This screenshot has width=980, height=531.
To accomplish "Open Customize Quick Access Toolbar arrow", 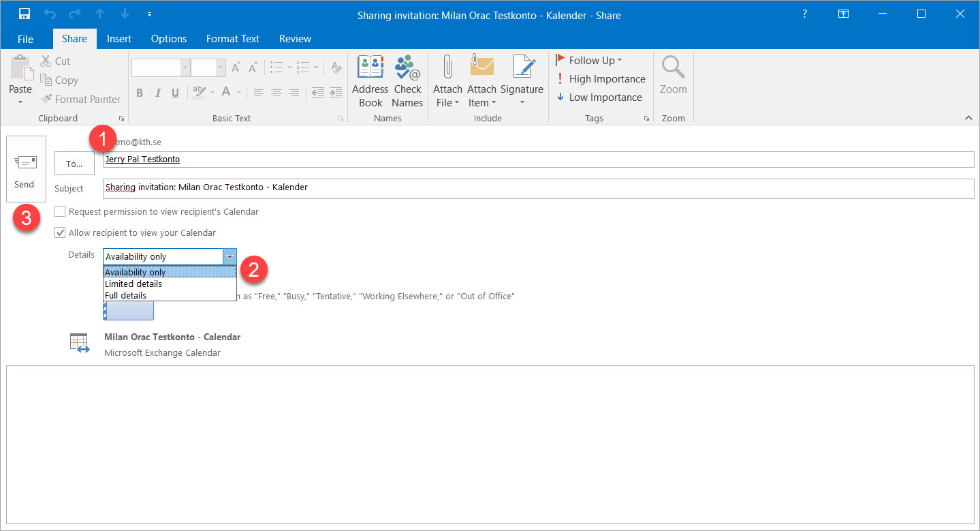I will 149,14.
